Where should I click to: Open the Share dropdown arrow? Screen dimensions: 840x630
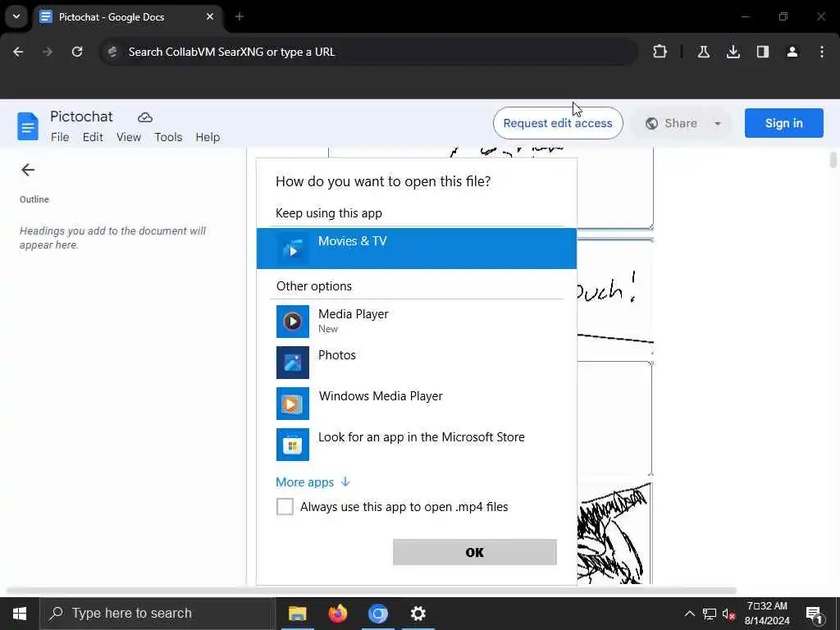coord(717,123)
